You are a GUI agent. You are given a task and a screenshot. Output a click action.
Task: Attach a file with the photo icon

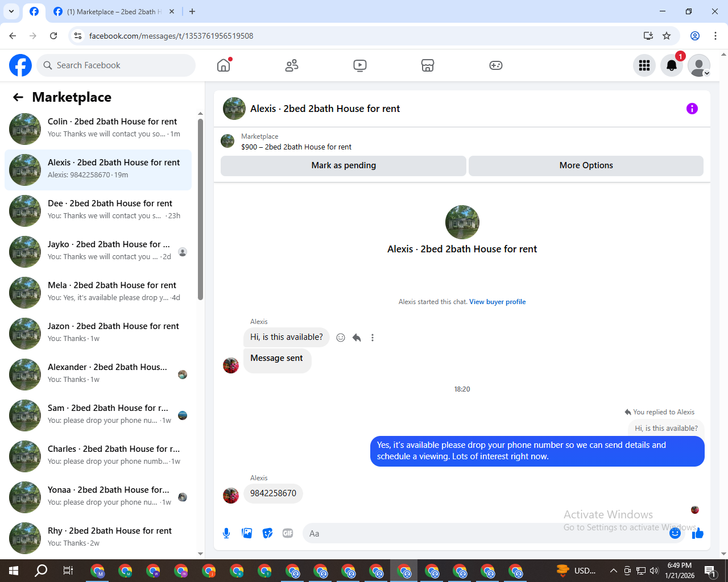coord(247,533)
